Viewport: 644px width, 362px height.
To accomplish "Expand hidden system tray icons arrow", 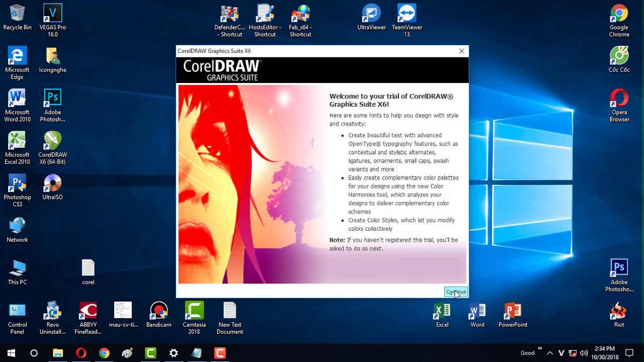I will tap(550, 353).
